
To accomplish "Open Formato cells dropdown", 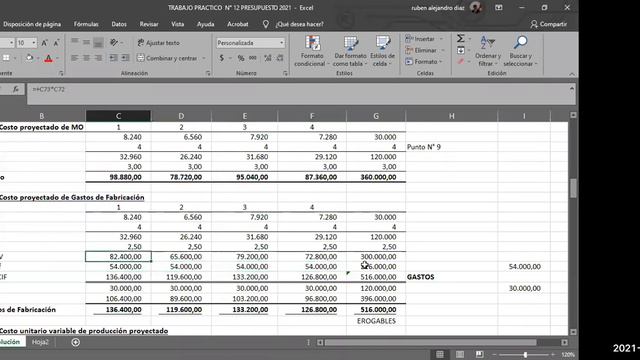I will (x=424, y=62).
